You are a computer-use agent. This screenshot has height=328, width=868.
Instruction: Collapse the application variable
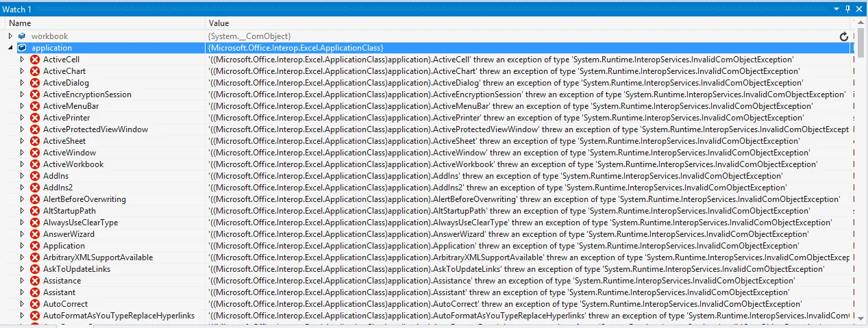[10, 48]
